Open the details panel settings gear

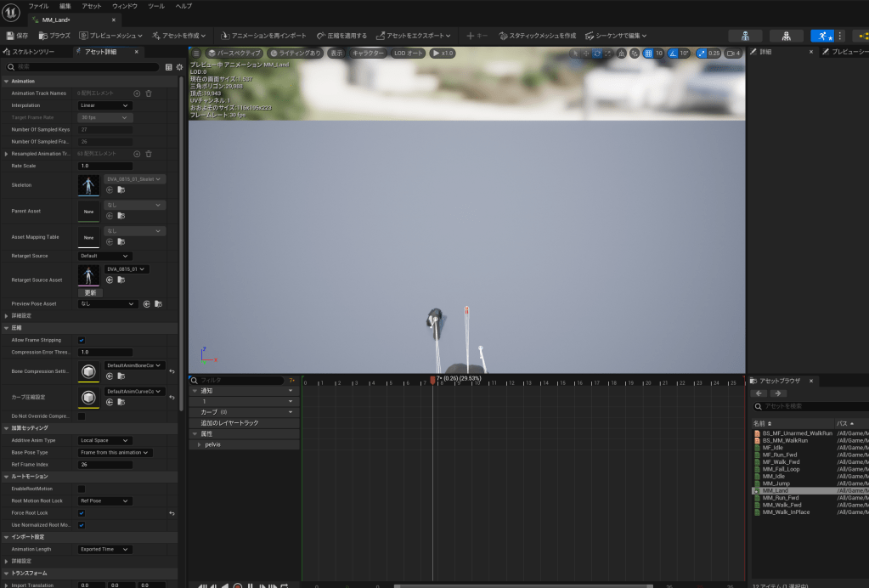click(179, 66)
